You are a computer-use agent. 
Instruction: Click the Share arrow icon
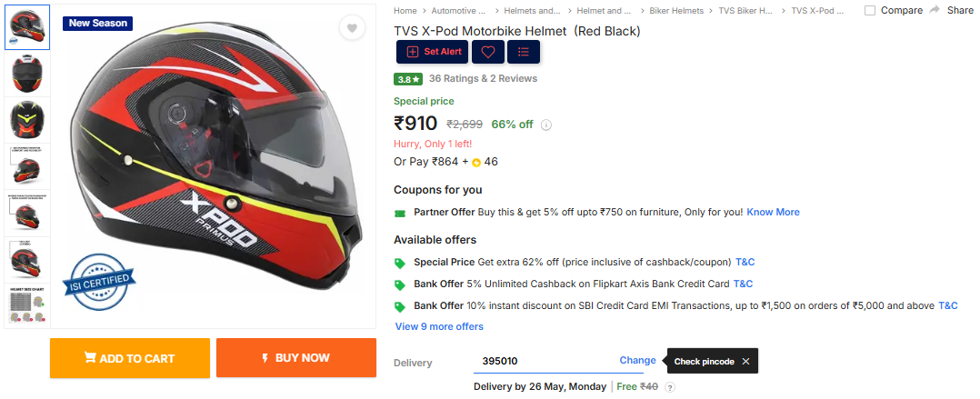coord(934,10)
